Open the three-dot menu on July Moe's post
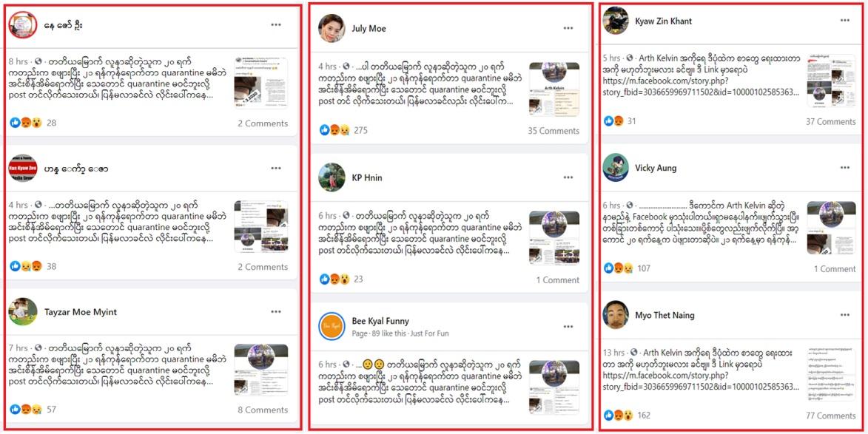Viewport: 868px width, 434px height. [568, 28]
